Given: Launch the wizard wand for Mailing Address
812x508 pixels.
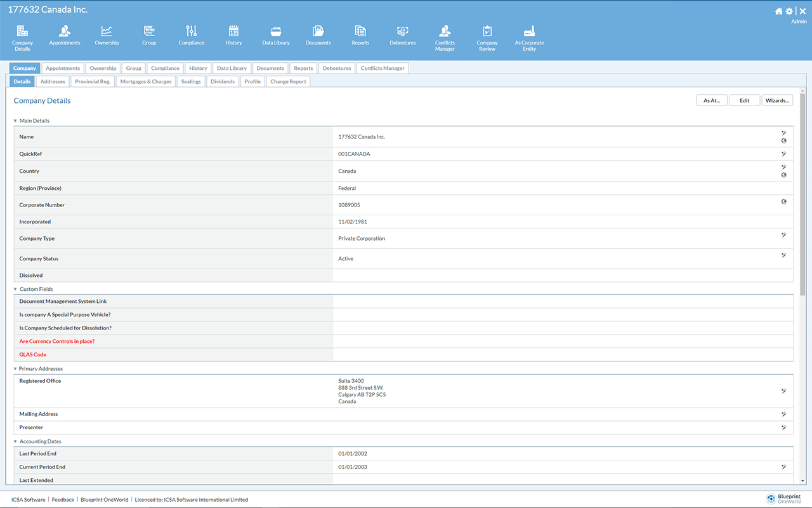Looking at the screenshot, I should 783,414.
